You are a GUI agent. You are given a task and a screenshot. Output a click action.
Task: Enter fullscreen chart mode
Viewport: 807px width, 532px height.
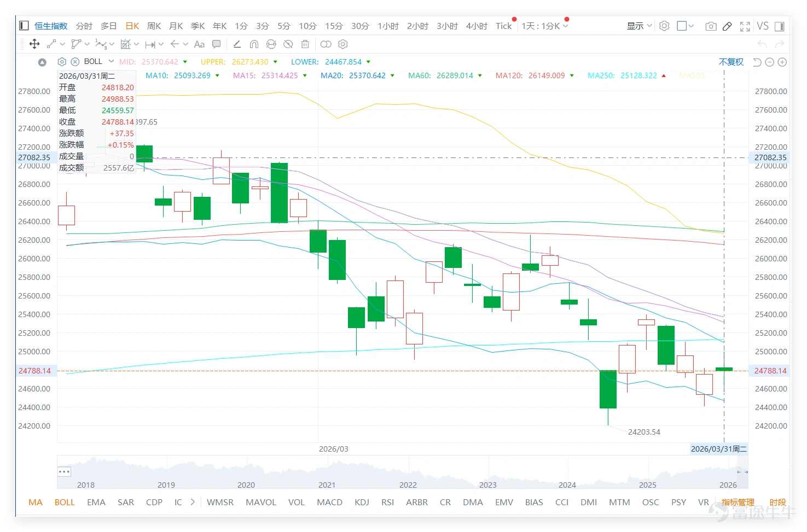point(745,26)
